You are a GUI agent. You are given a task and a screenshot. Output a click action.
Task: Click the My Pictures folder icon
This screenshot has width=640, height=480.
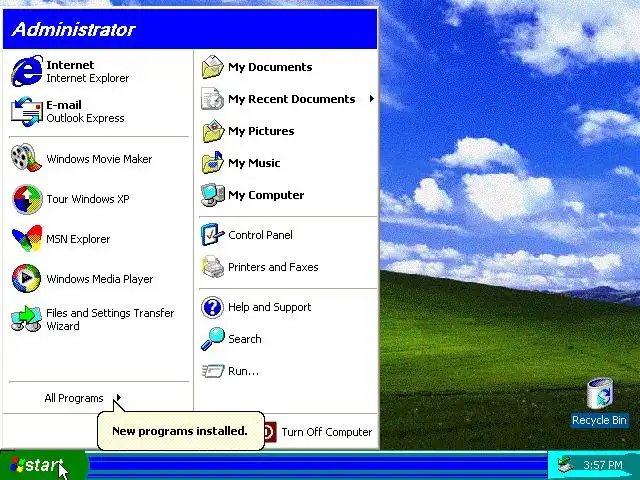click(213, 131)
